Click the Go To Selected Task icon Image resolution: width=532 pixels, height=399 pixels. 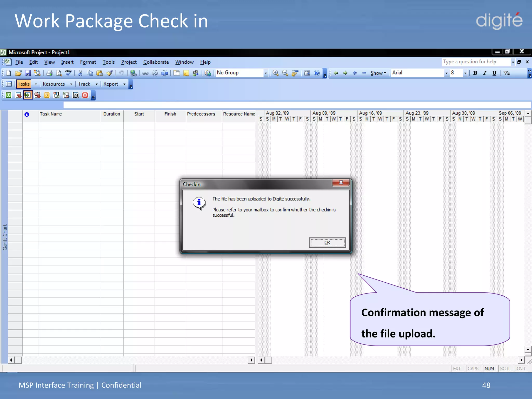pos(295,73)
